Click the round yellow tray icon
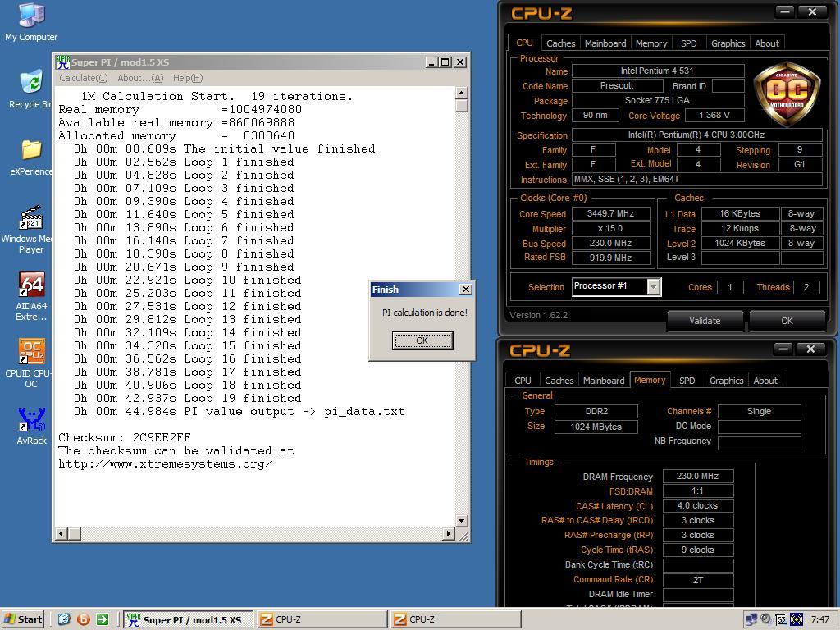 pos(797,620)
